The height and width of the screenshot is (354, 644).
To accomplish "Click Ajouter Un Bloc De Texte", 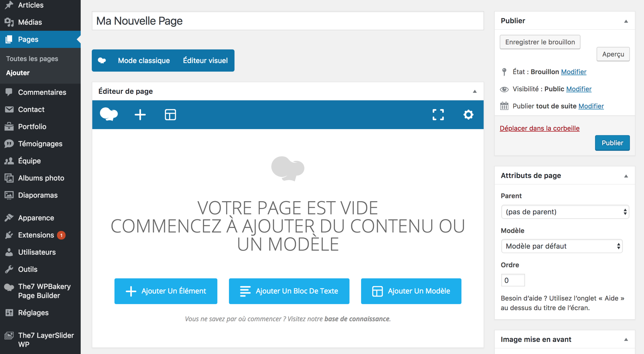I will coord(289,291).
